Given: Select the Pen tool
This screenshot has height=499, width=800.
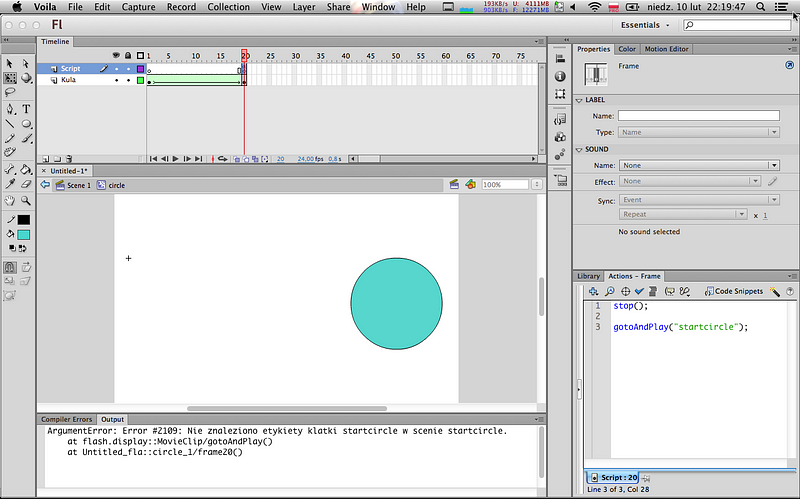Looking at the screenshot, I should coord(10,109).
